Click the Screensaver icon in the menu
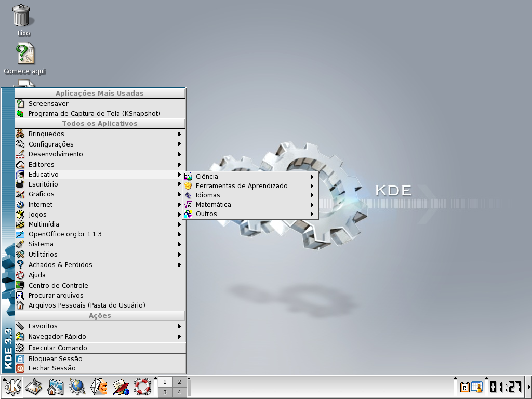The width and height of the screenshot is (532, 399). click(20, 103)
